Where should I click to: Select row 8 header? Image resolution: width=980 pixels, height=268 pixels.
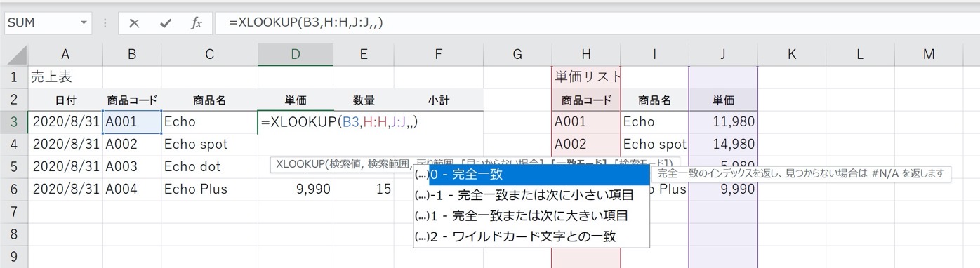(x=14, y=234)
